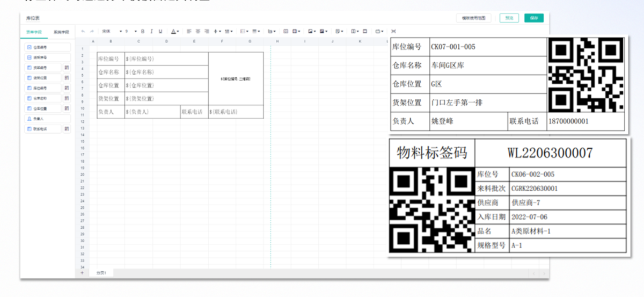Open the font family 宋体 dropdown
644x297 pixels.
(x=113, y=31)
